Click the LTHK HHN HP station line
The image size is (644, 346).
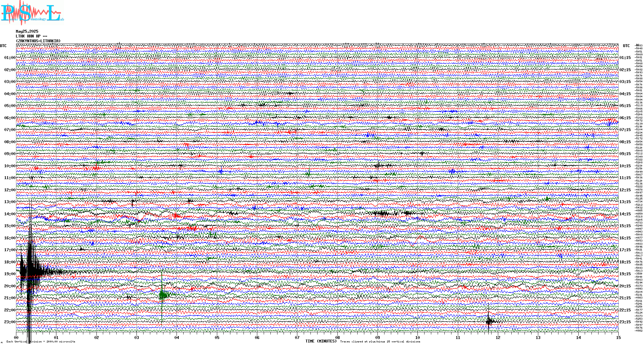(x=31, y=36)
